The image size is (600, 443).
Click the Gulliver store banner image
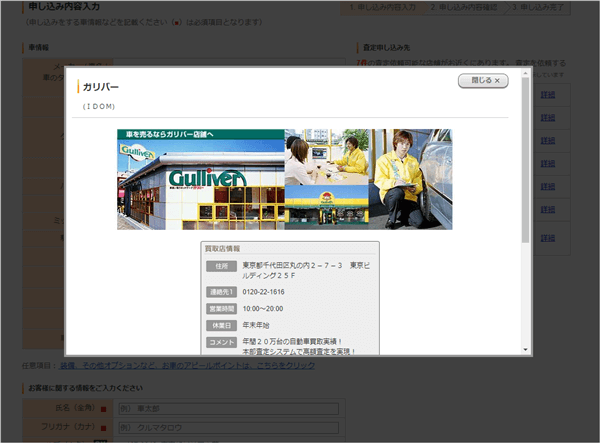[x=284, y=179]
